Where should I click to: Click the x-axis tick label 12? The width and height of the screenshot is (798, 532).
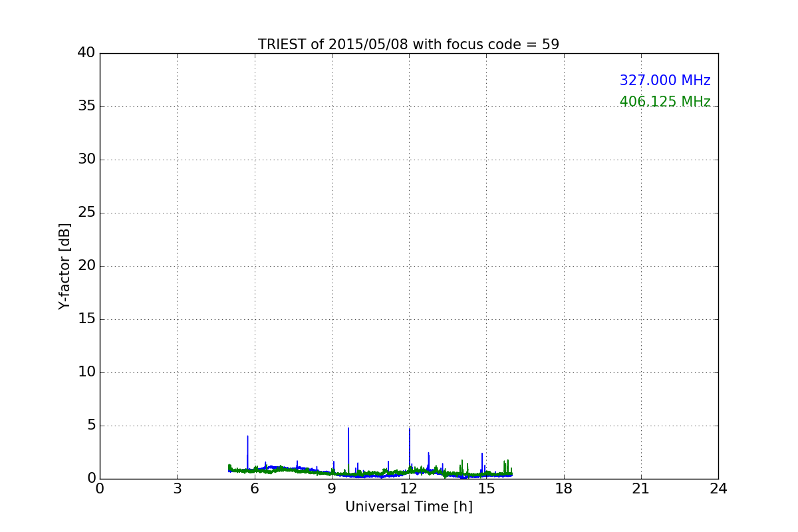409,489
